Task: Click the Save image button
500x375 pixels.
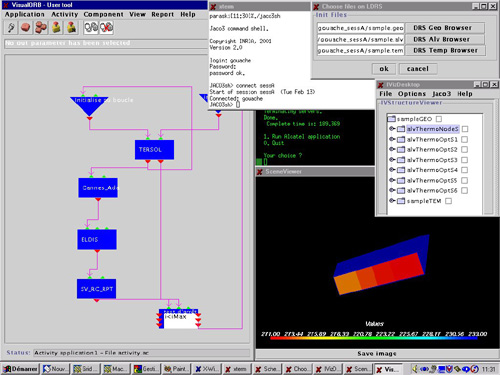Action: 377,353
